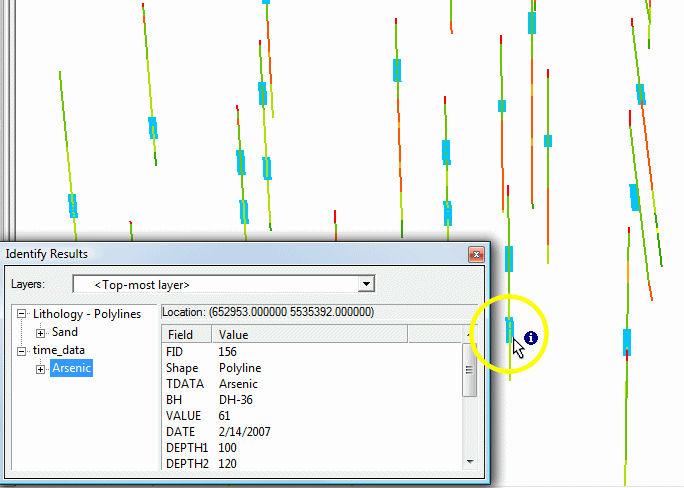
Task: Expand the Sand tree item
Action: coord(40,333)
